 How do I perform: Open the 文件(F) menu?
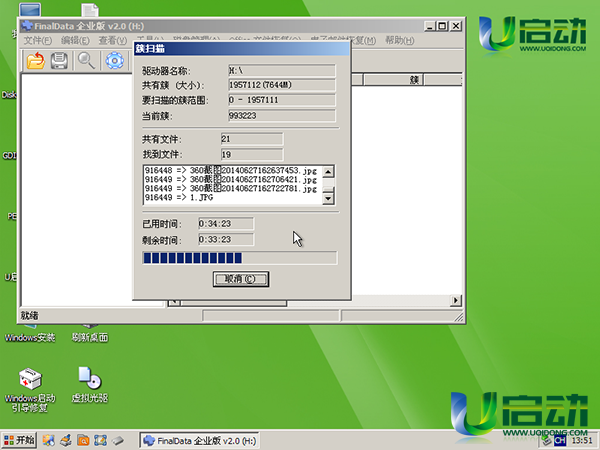click(38, 40)
